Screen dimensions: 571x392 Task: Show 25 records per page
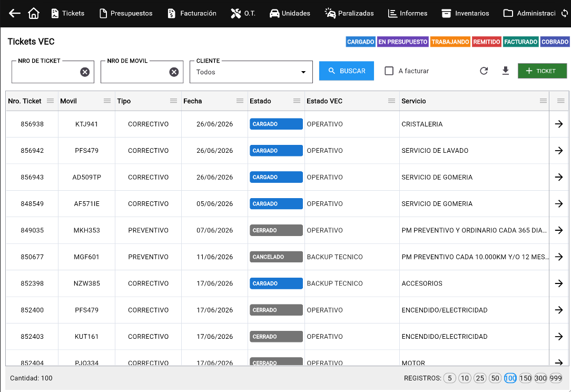[x=480, y=378]
